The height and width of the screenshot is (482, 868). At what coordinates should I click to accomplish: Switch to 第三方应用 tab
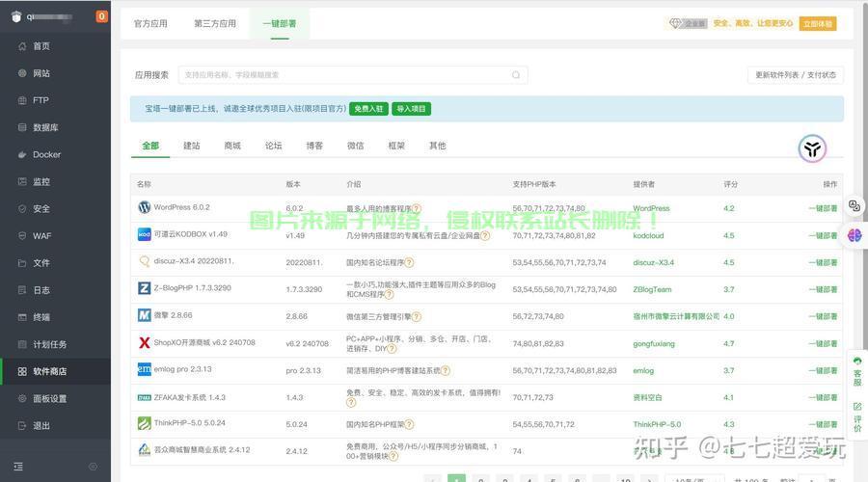click(215, 24)
